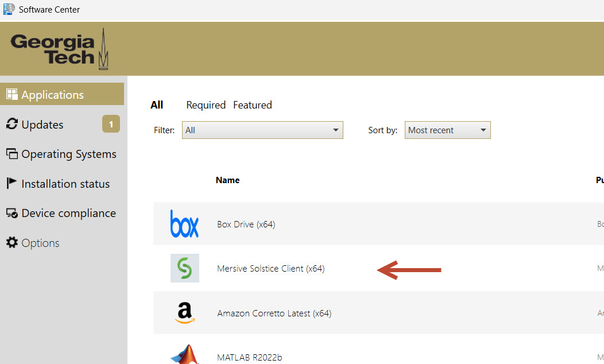Open the Filter dropdown set to All
Viewport: 604px width, 364px height.
coord(262,130)
